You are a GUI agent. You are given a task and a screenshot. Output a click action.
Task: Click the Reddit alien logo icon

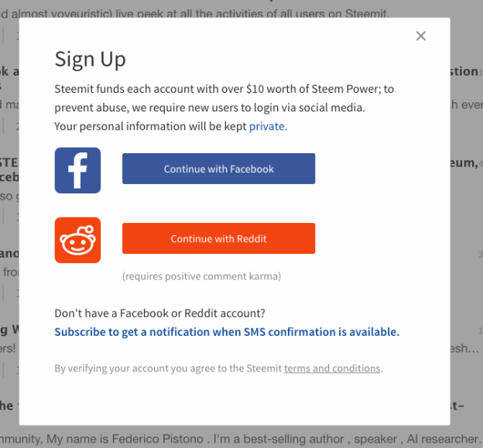pos(77,240)
